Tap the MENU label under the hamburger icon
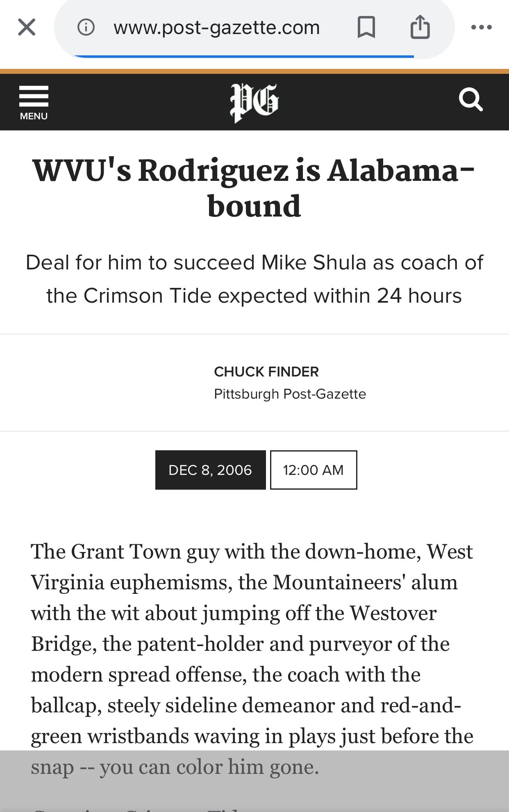This screenshot has height=812, width=509. pyautogui.click(x=34, y=116)
